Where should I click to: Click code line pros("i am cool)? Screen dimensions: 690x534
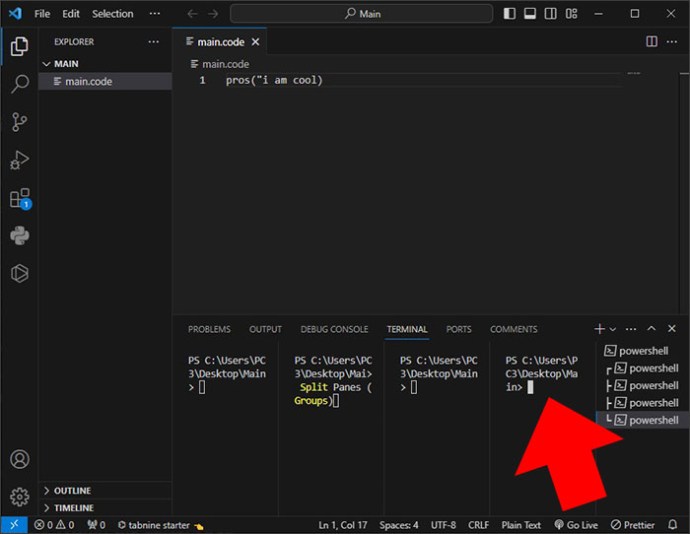[274, 80]
